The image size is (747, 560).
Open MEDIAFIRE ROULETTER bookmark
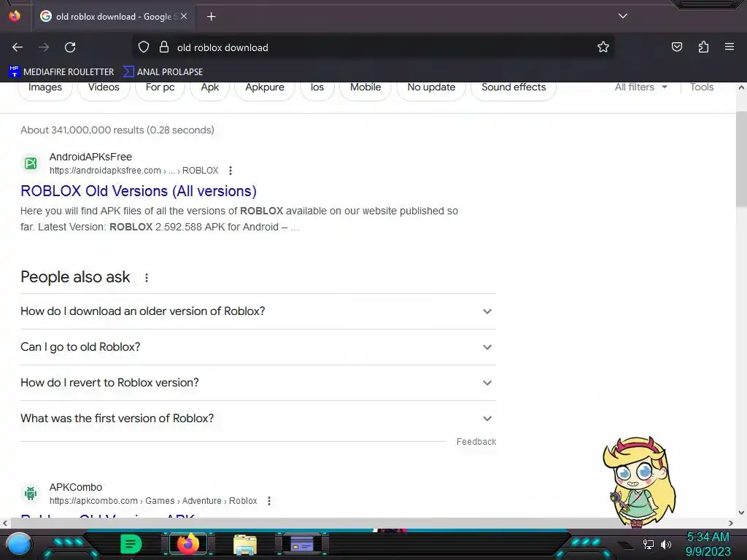61,72
